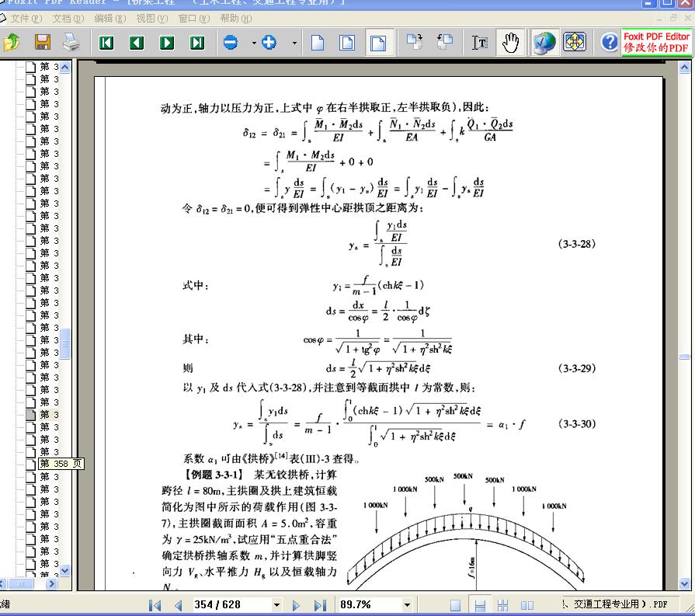Jump to the last page in toolbar
This screenshot has width=695, height=616.
click(197, 43)
